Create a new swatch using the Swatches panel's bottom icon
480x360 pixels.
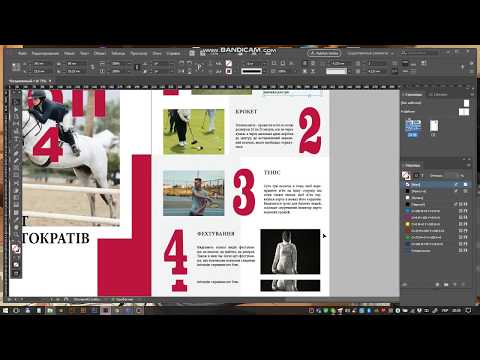pyautogui.click(x=455, y=284)
